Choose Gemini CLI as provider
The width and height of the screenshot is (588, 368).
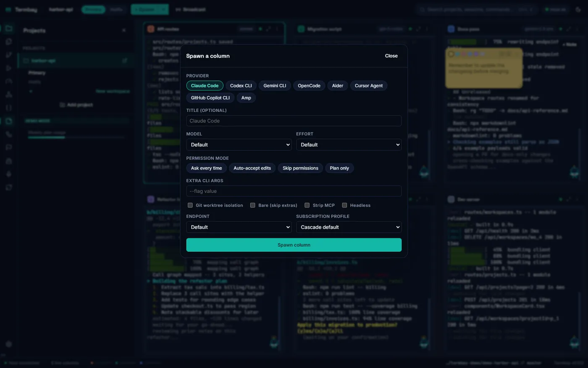click(x=275, y=86)
